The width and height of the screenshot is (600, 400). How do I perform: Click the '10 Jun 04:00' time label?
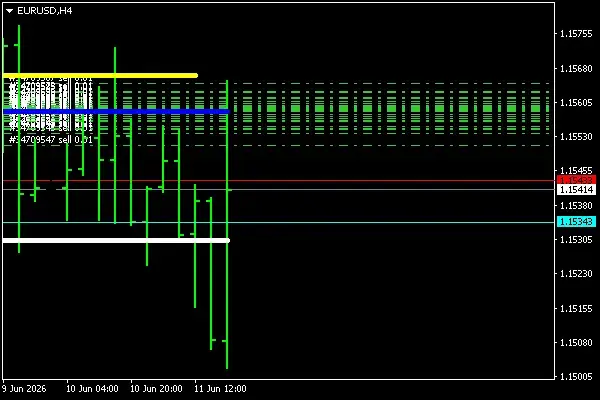pos(92,389)
